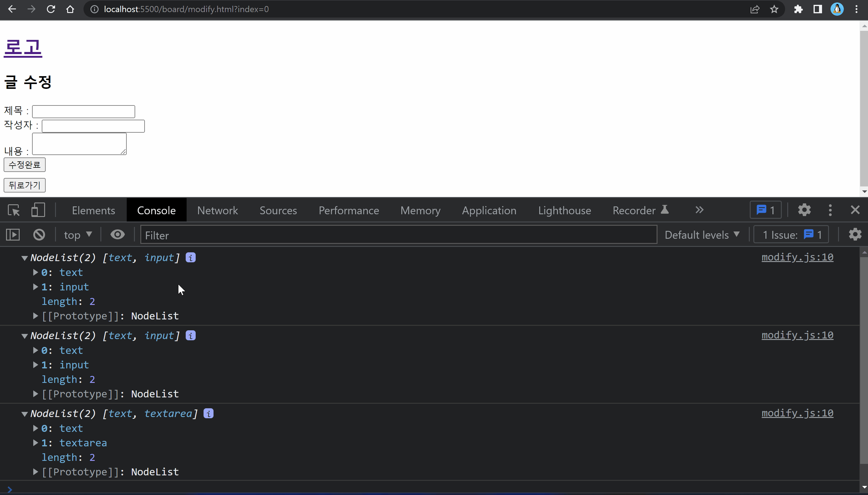
Task: Click the console Filter input field
Action: coord(398,235)
